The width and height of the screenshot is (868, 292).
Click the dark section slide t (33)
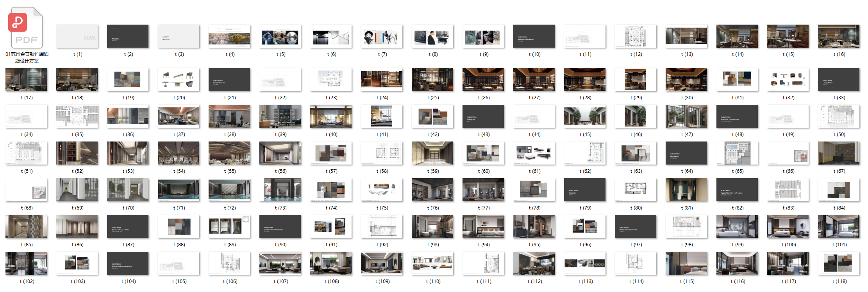[x=839, y=79]
